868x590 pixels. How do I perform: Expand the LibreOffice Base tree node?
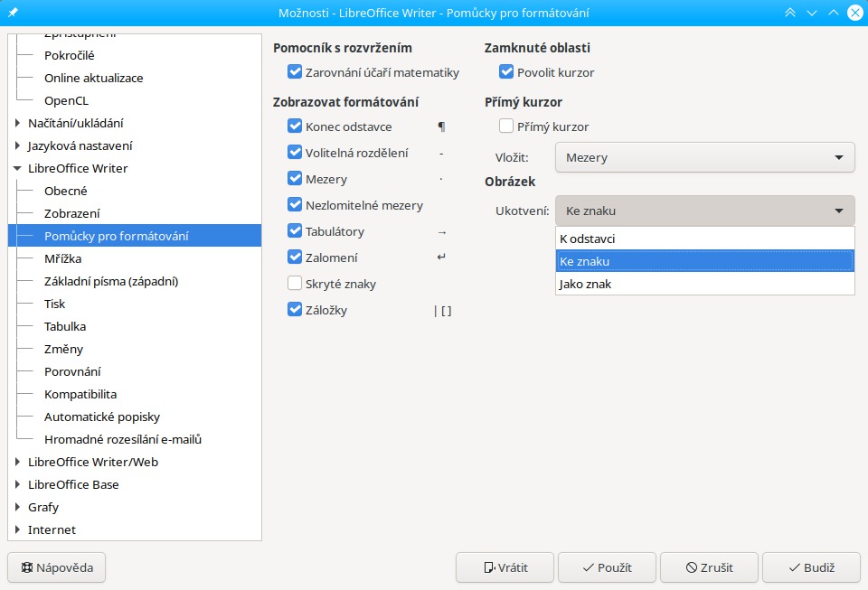[17, 484]
